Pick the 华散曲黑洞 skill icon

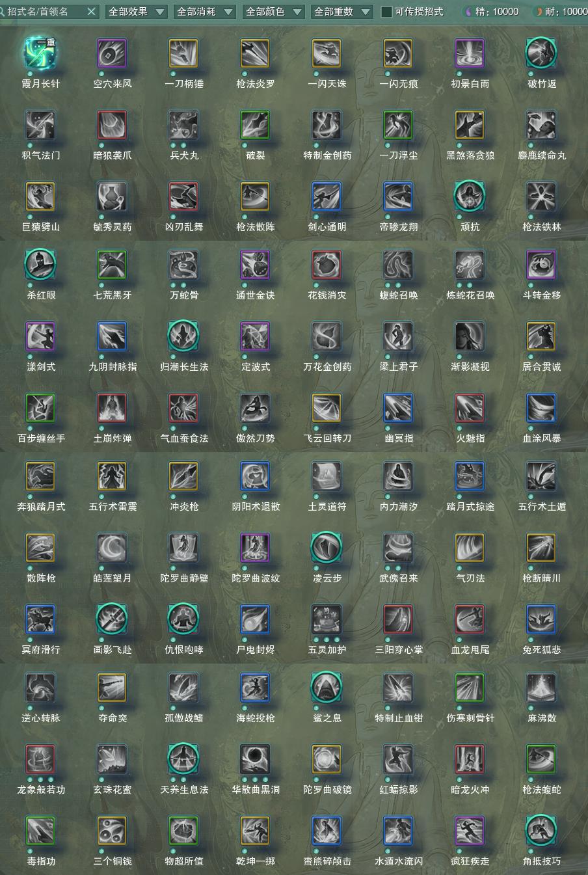pos(255,759)
